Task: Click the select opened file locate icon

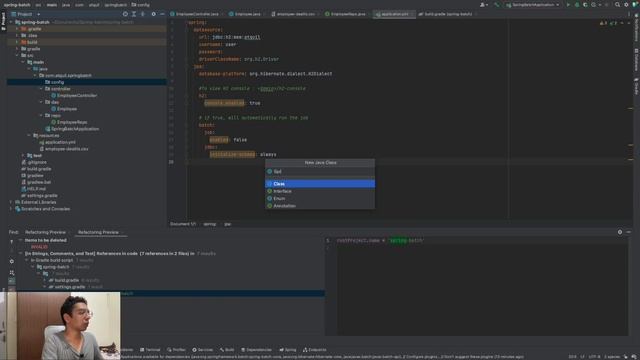Action: (125, 14)
